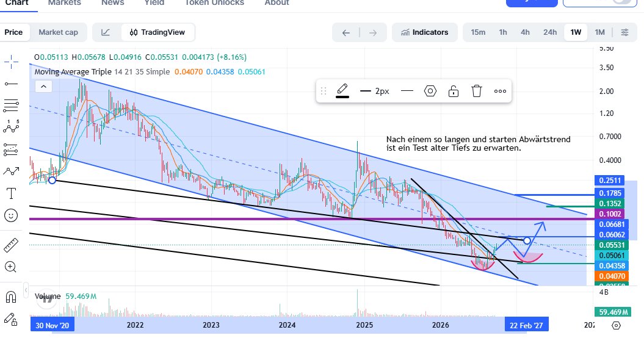The height and width of the screenshot is (338, 644).
Task: Select the Price view
Action: tap(13, 32)
